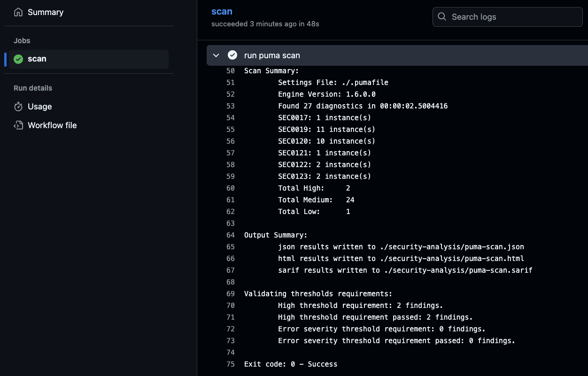Click the run puma scan step title
The height and width of the screenshot is (376, 588).
pyautogui.click(x=272, y=55)
